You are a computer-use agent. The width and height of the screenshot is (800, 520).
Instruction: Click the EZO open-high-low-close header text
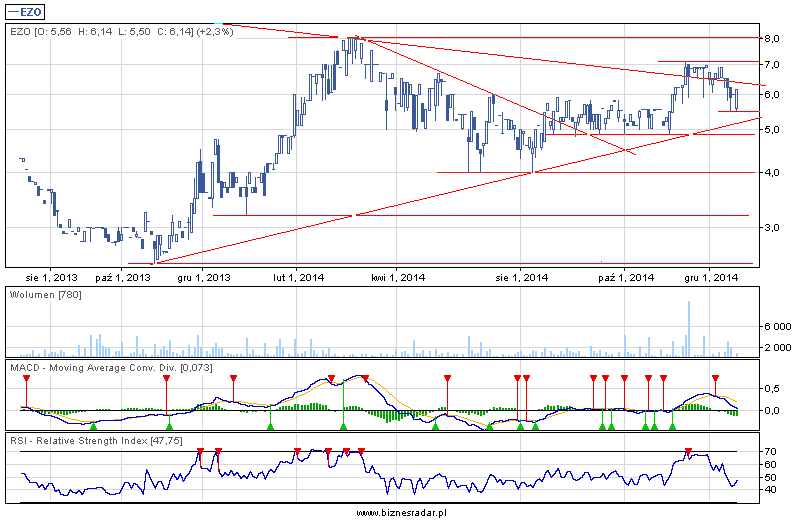point(120,32)
